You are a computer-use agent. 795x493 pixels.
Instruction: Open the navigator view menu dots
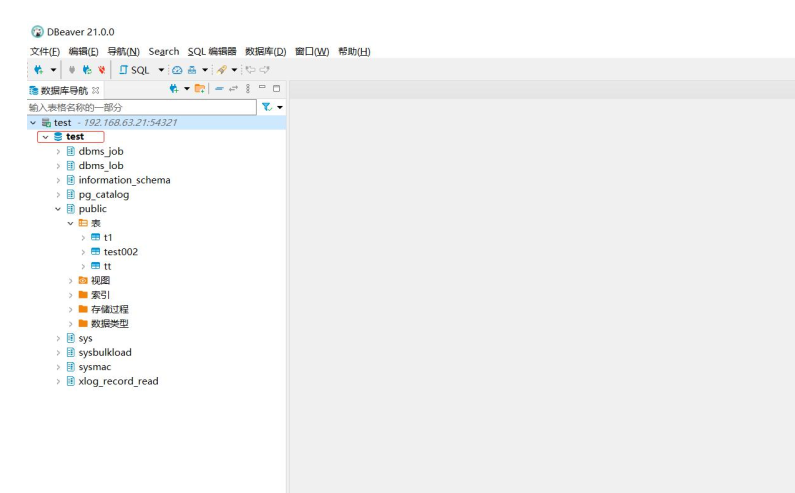(248, 89)
